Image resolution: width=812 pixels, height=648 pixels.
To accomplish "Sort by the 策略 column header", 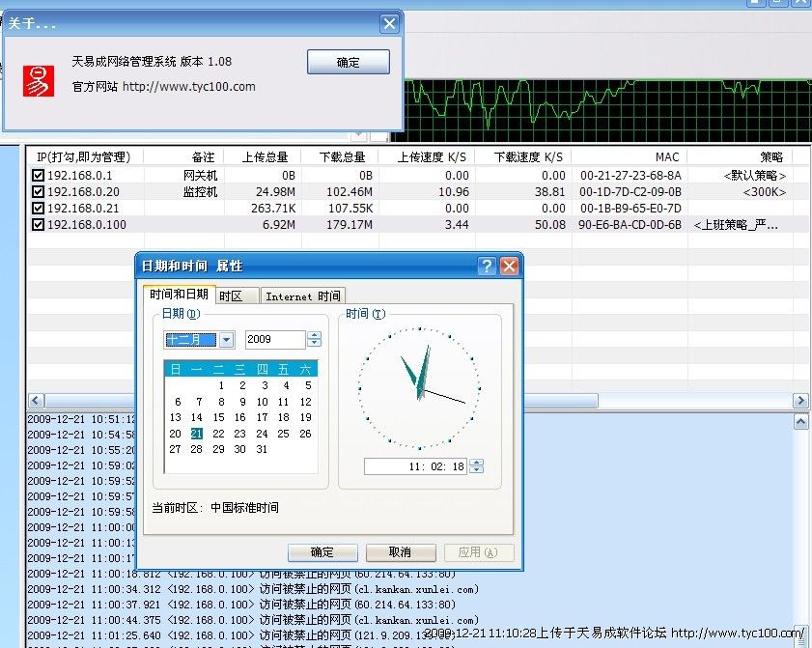I will [740, 157].
